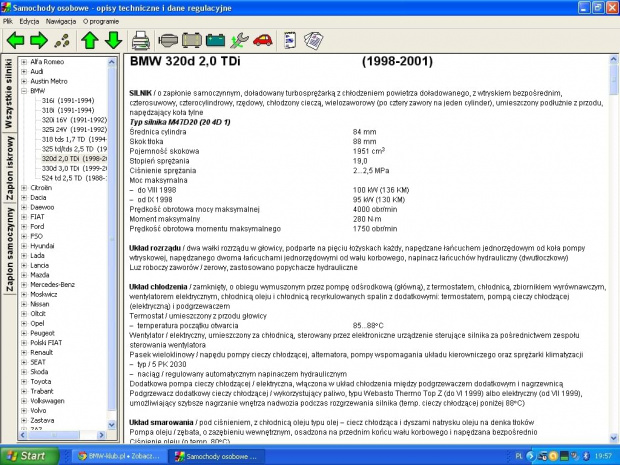Viewport: 620px width, 465px height.
Task: Select 316i (1991-1994) in tree
Action: click(68, 100)
